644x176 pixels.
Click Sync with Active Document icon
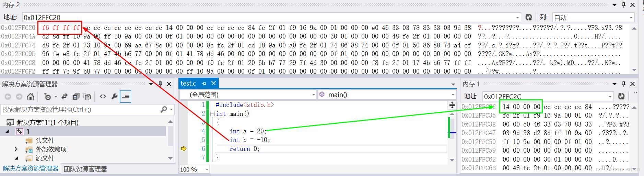pos(64,97)
